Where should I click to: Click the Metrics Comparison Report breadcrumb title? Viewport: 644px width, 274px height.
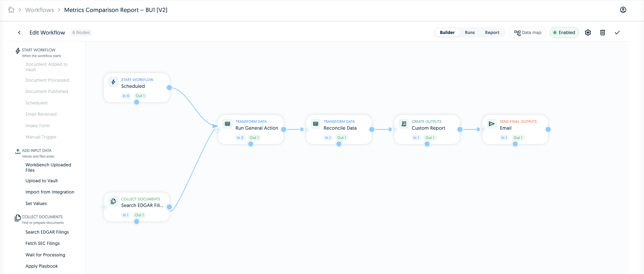tap(116, 10)
